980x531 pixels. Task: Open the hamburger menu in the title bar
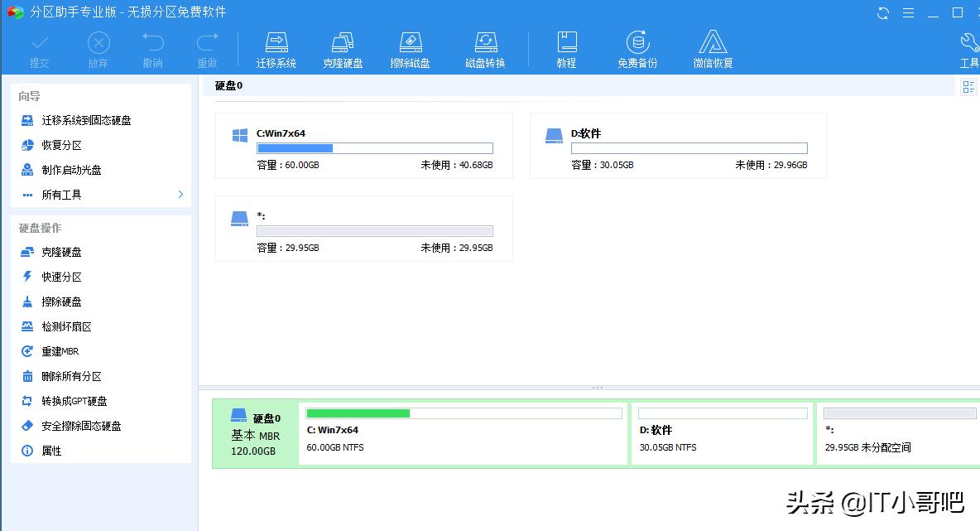tap(908, 12)
